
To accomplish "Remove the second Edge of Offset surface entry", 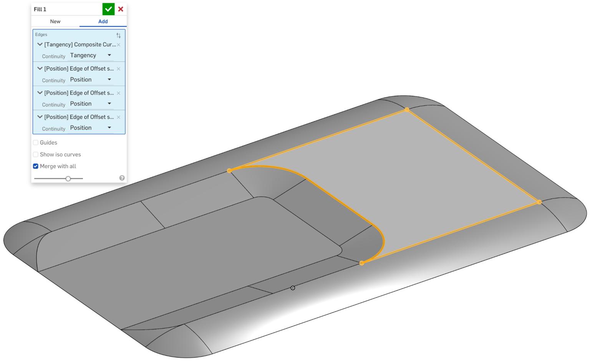I will (118, 93).
